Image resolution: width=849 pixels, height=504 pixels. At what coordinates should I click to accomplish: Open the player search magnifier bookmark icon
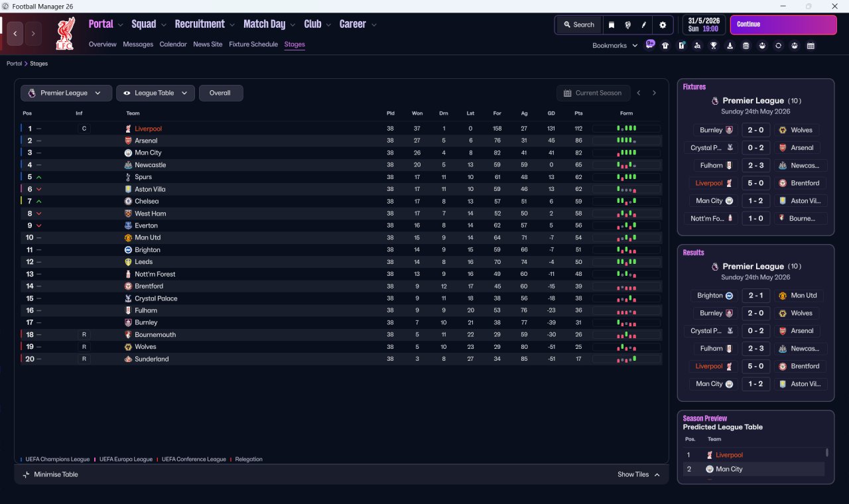(698, 46)
